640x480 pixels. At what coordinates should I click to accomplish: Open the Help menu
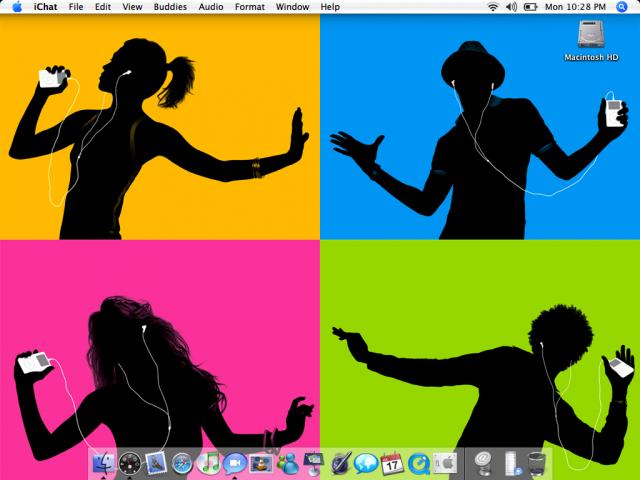pos(330,7)
